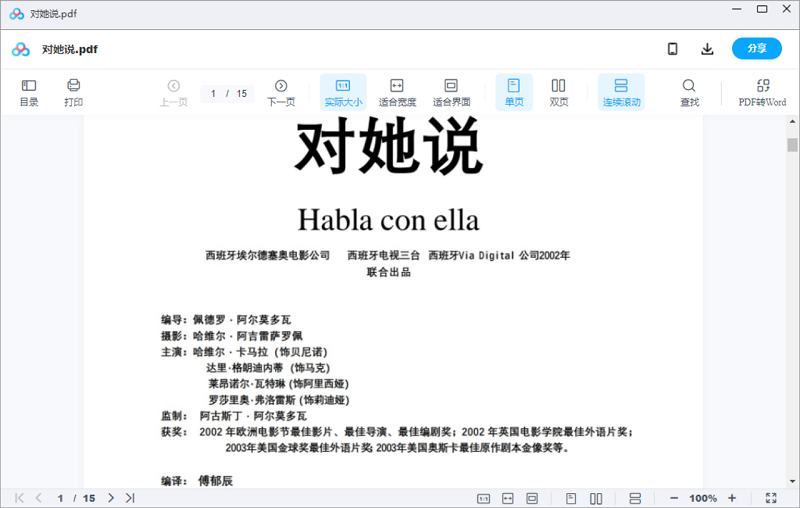Click the PDF转Word convert icon
Image resolution: width=800 pixels, height=508 pixels.
click(762, 92)
